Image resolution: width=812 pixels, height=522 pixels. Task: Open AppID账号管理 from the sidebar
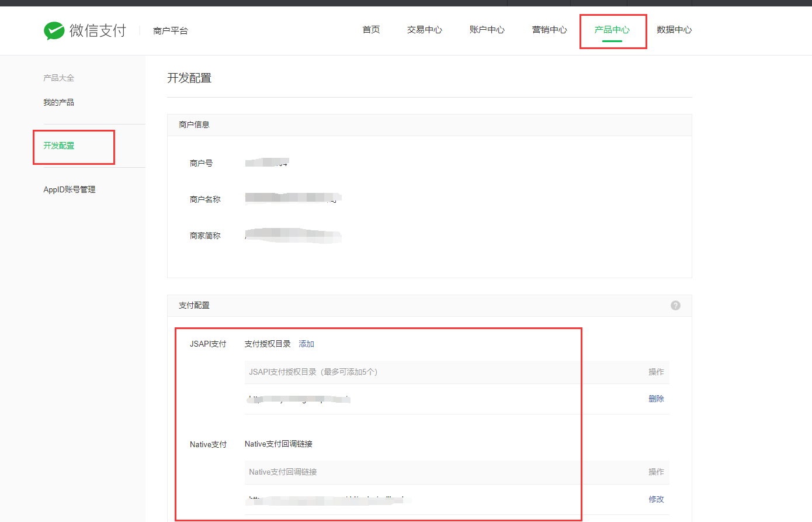point(69,189)
